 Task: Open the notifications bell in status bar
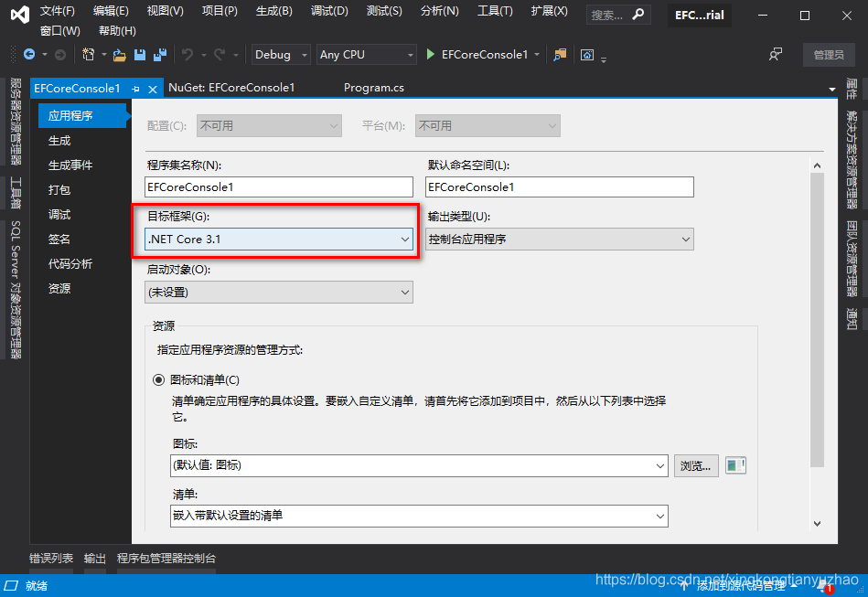pyautogui.click(x=825, y=585)
